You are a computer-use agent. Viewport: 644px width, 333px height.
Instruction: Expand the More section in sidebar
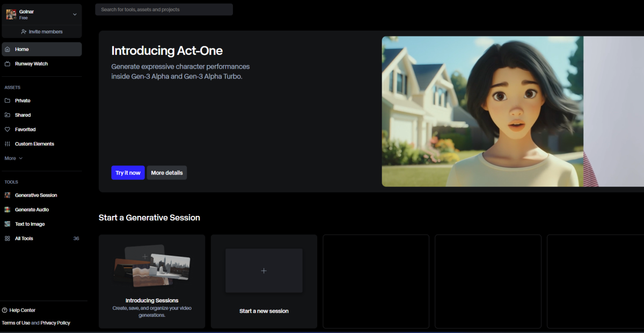13,158
